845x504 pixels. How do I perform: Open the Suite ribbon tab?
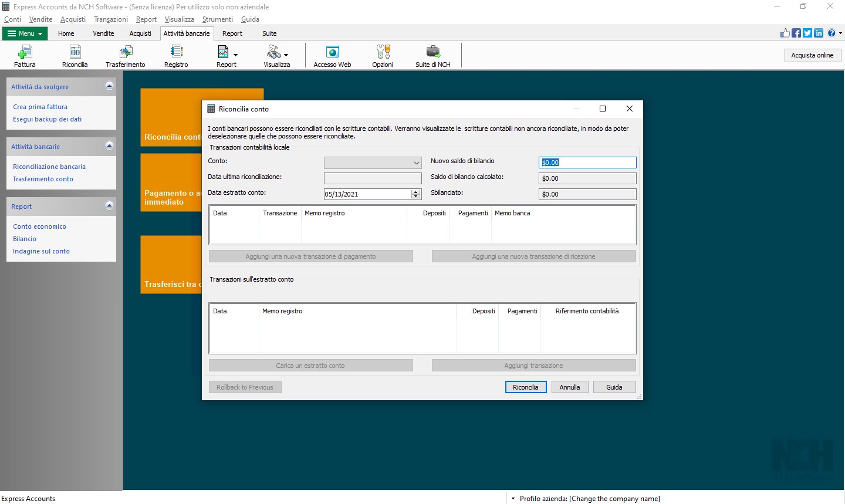coord(269,33)
